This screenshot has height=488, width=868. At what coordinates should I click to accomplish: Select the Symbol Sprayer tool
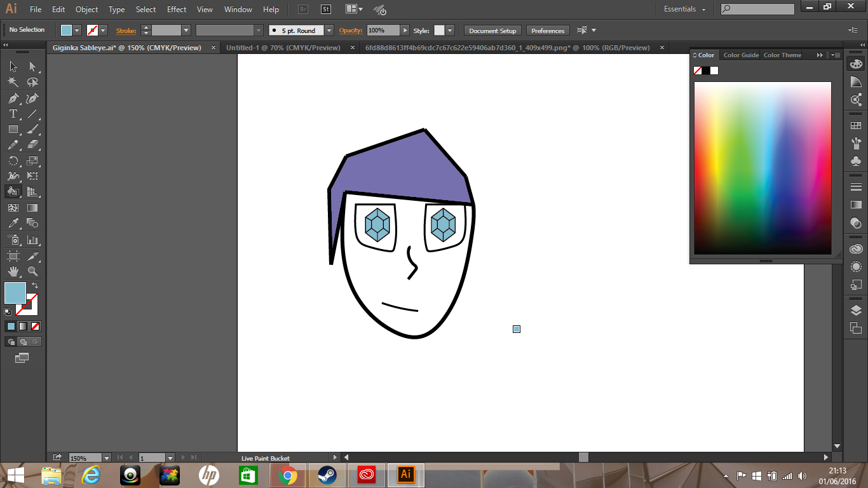tap(13, 240)
